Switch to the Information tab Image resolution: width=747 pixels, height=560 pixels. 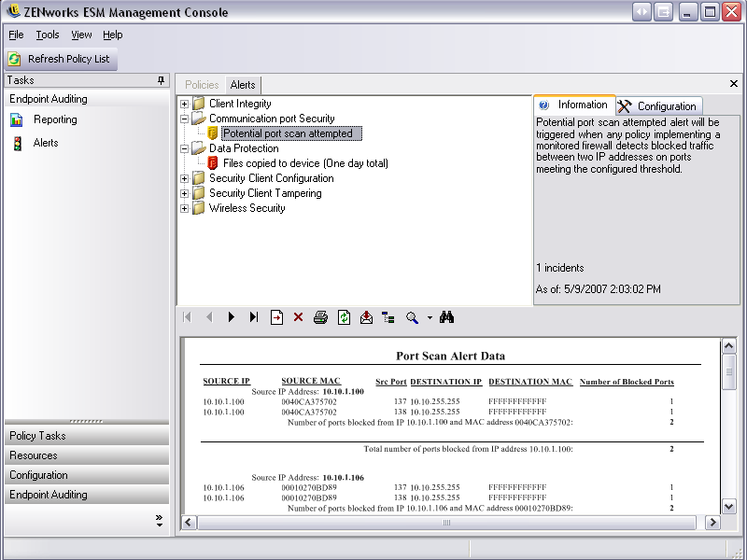click(574, 105)
